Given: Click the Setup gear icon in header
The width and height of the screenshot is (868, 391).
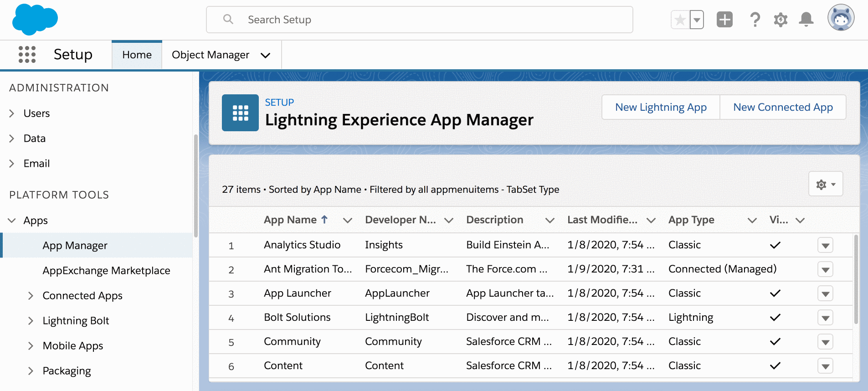Looking at the screenshot, I should (x=781, y=20).
